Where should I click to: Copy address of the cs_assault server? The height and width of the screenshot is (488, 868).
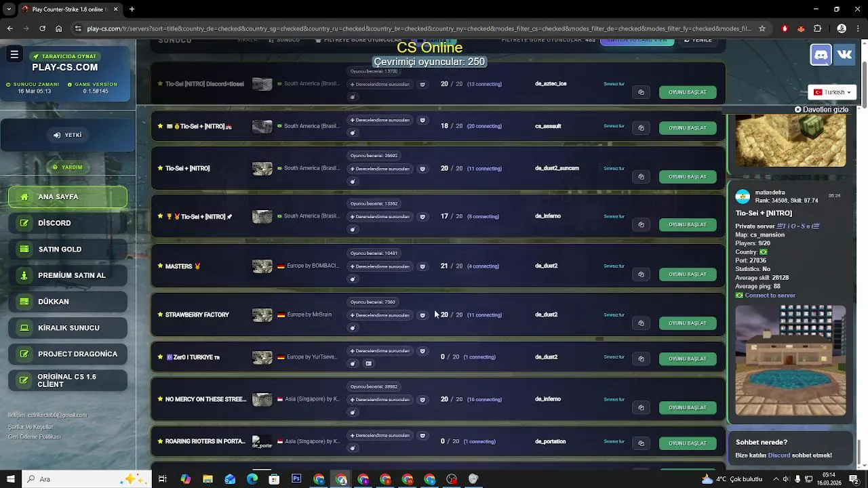[x=641, y=127]
